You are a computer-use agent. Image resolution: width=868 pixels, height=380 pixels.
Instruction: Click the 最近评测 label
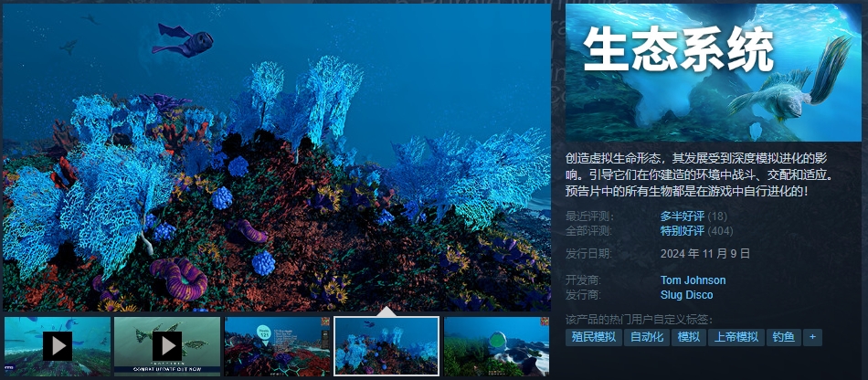coord(590,216)
